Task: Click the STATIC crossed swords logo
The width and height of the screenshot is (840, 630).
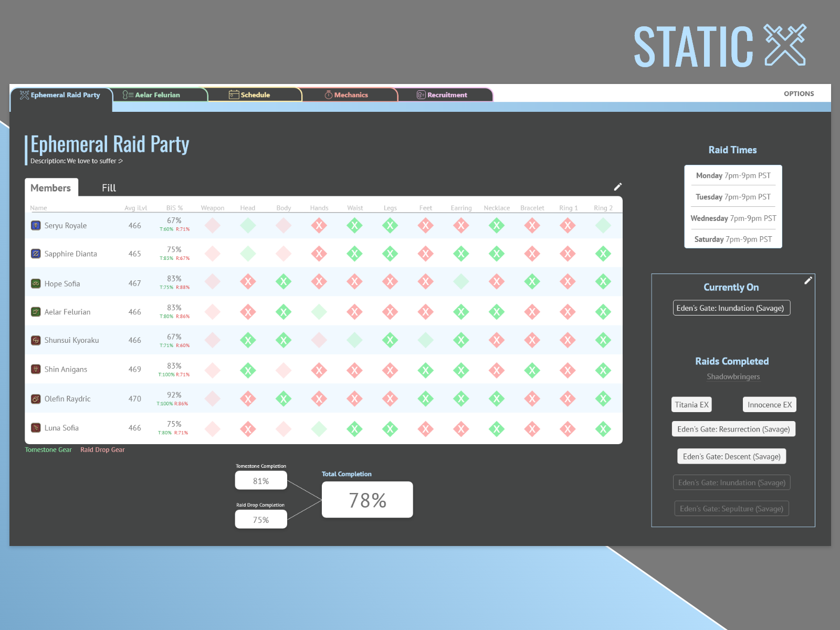Action: pyautogui.click(x=785, y=45)
